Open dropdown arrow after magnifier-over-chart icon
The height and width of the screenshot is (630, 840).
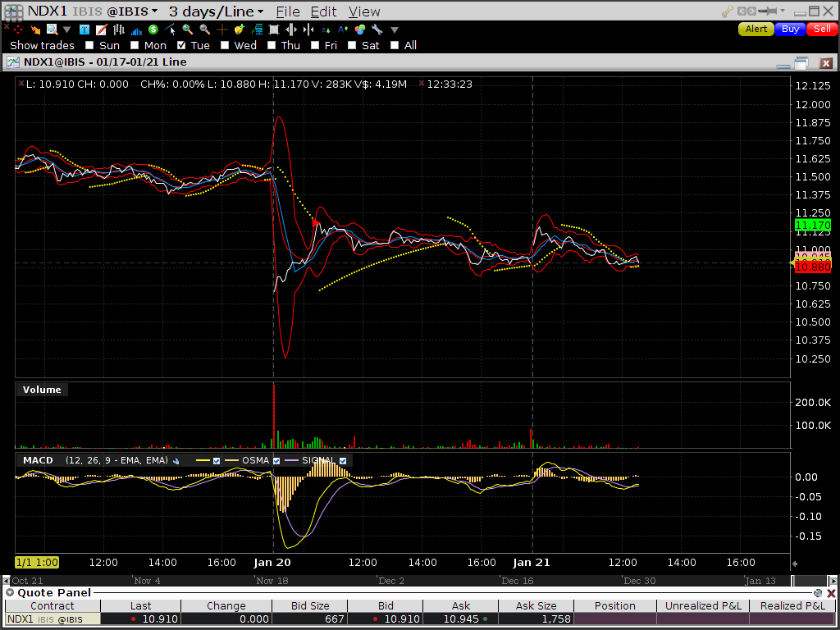67,30
